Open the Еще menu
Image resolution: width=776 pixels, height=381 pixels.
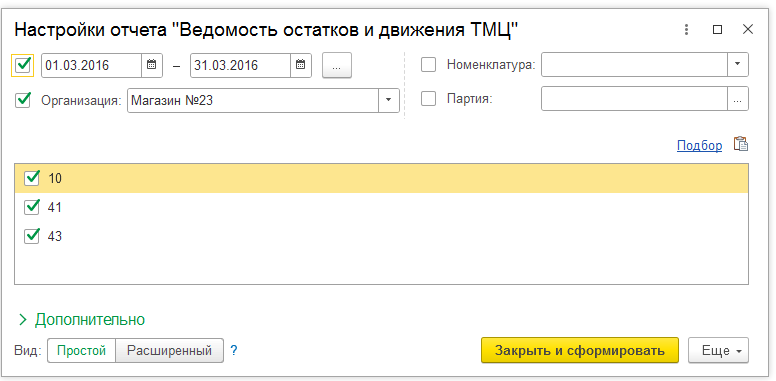pos(719,351)
